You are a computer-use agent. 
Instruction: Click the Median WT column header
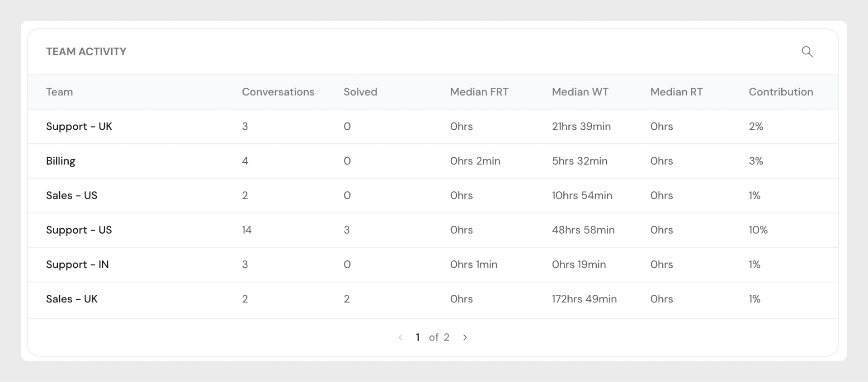[580, 92]
